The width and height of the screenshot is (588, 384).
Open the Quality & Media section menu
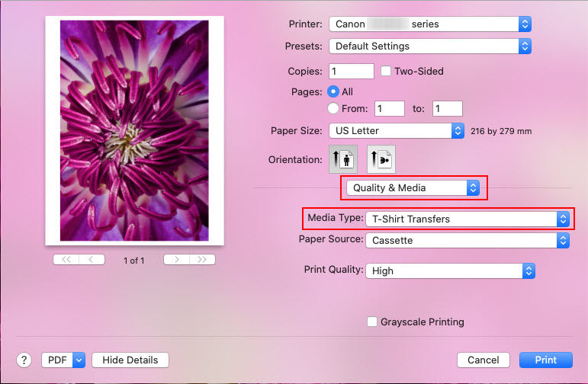tap(413, 187)
